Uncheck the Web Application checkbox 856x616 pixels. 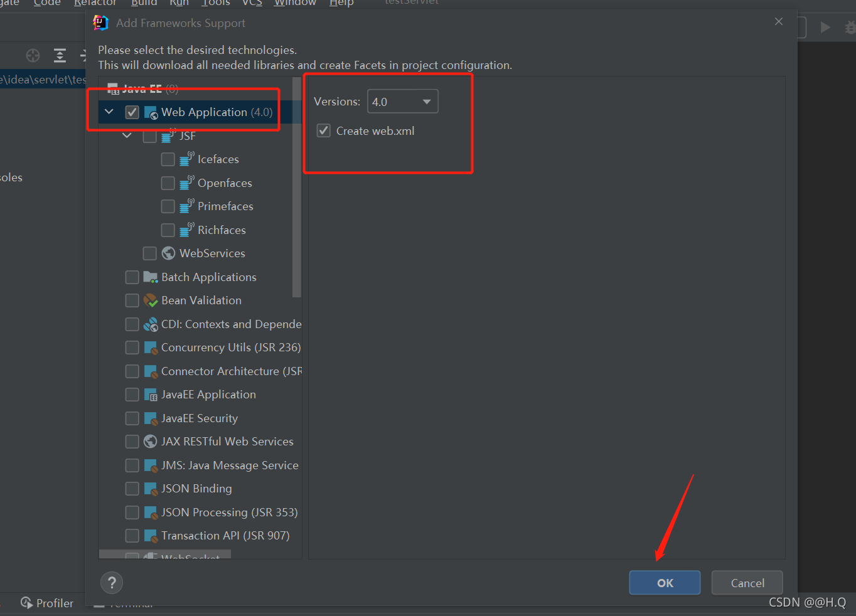(132, 112)
